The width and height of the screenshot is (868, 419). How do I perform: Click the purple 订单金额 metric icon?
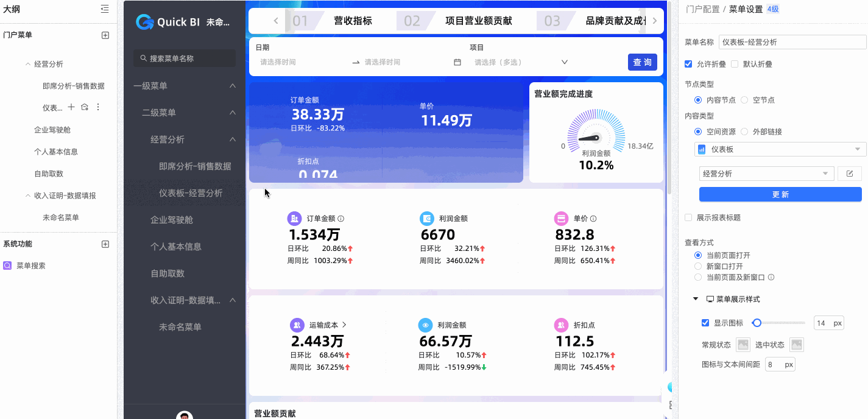tap(294, 219)
